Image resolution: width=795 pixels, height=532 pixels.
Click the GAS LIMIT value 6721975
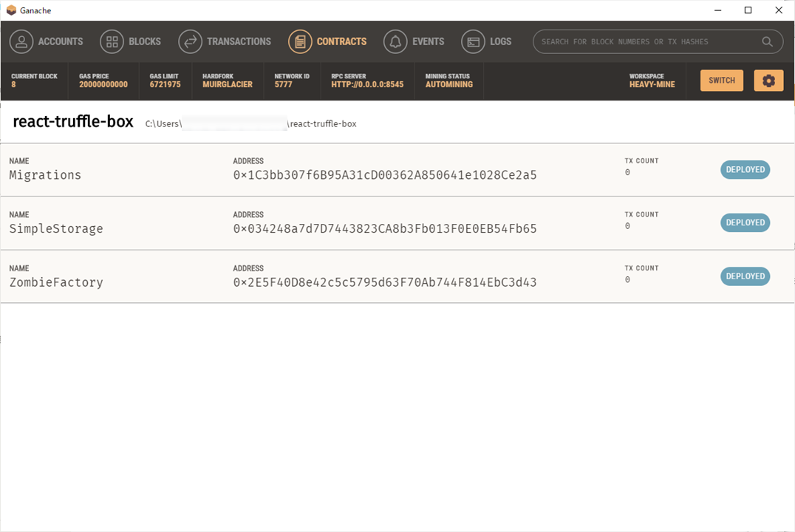[x=165, y=85]
